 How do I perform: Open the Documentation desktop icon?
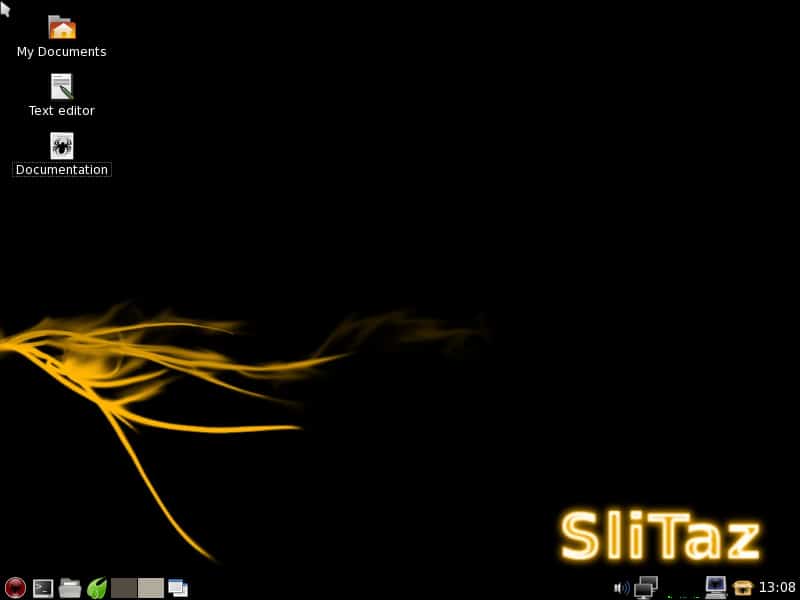[60, 146]
